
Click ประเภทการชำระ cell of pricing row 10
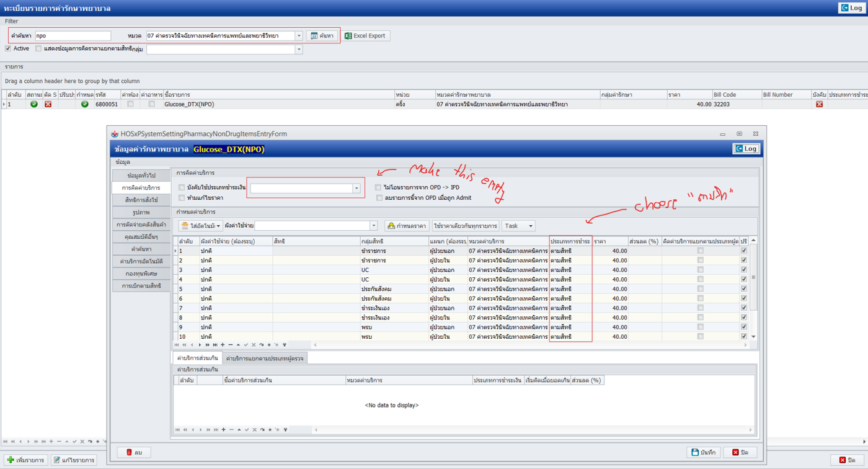pos(570,337)
